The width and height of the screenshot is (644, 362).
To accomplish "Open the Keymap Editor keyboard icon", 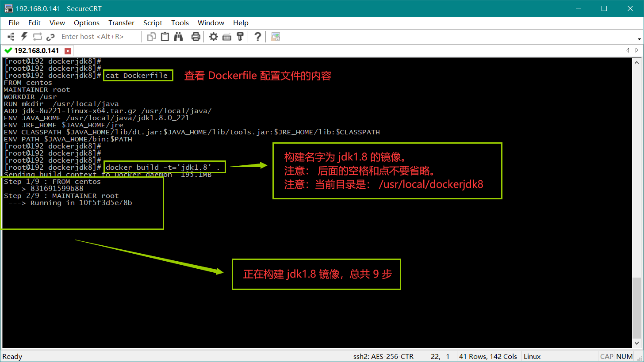I will [227, 37].
